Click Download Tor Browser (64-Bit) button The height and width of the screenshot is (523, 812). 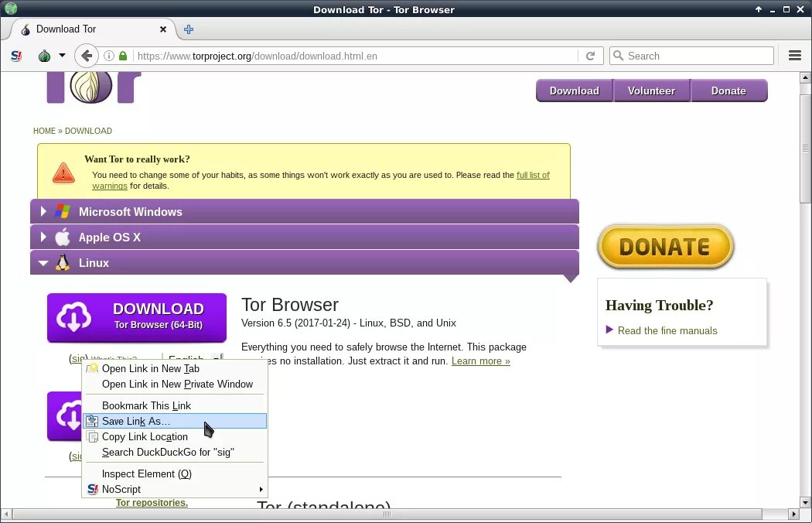click(137, 318)
